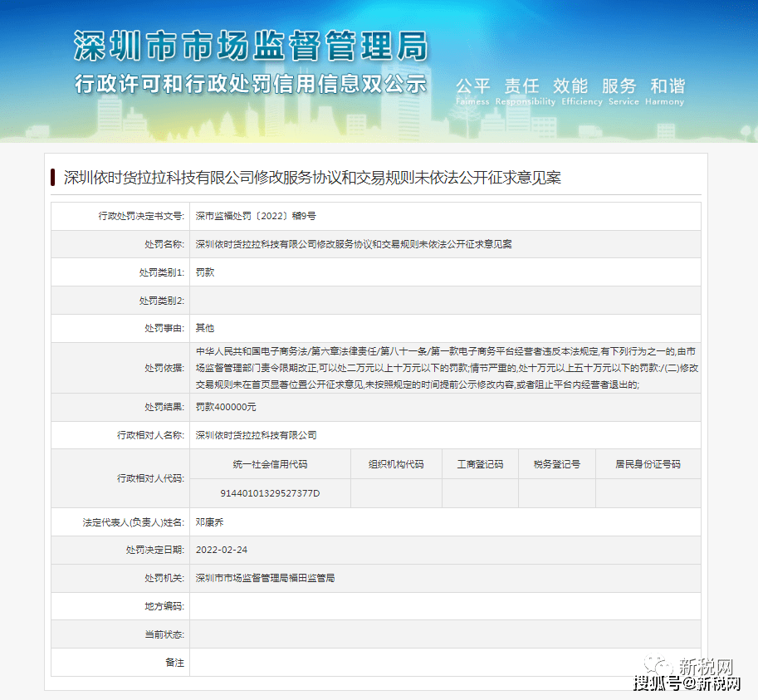Click the 和谐 Harmony slogan text
Screen dimensions: 758x700
coord(665,91)
